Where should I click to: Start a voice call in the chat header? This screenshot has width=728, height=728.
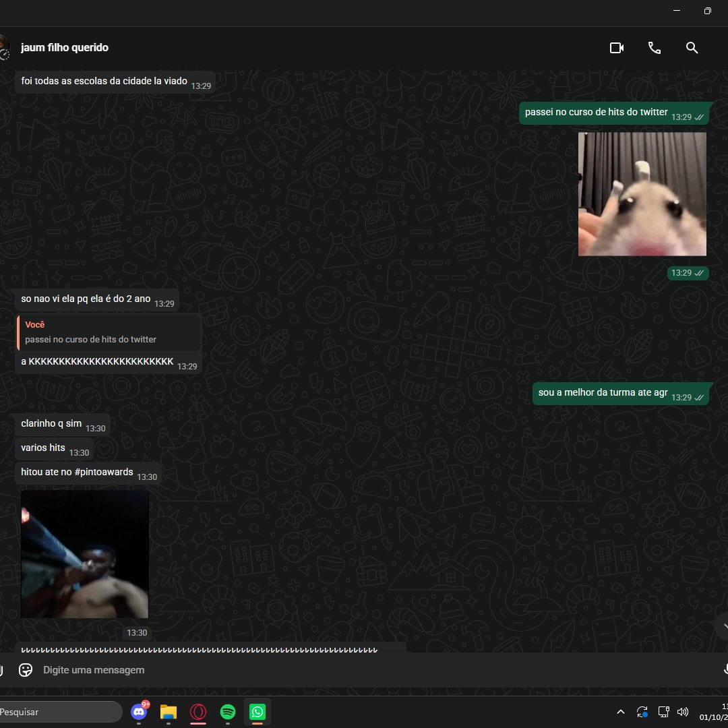pos(654,48)
